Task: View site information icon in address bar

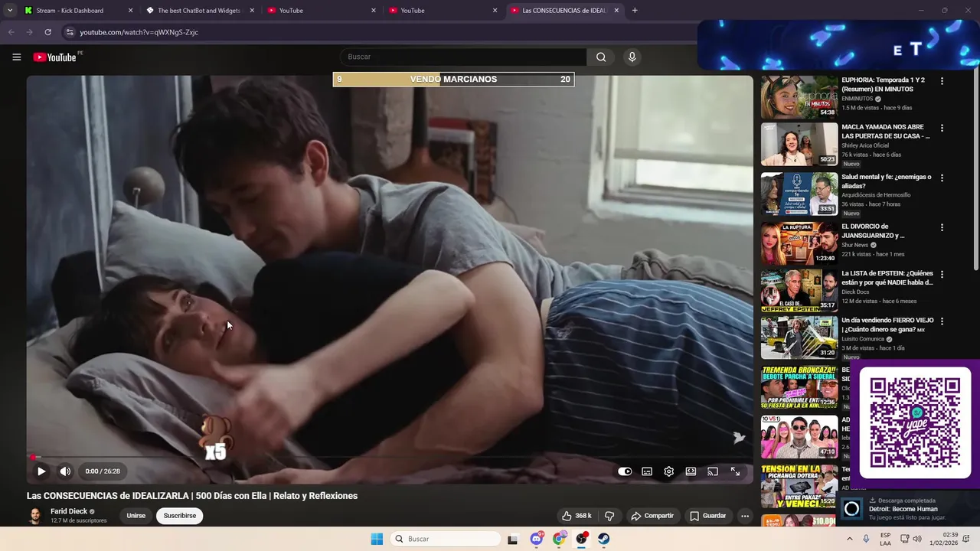Action: coord(70,32)
